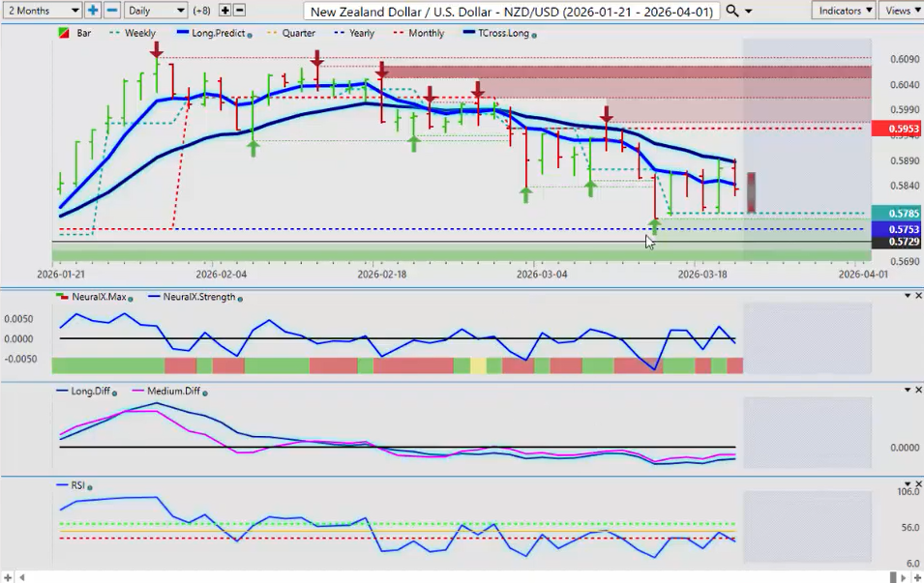Toggle the Monthly legend line

point(418,33)
